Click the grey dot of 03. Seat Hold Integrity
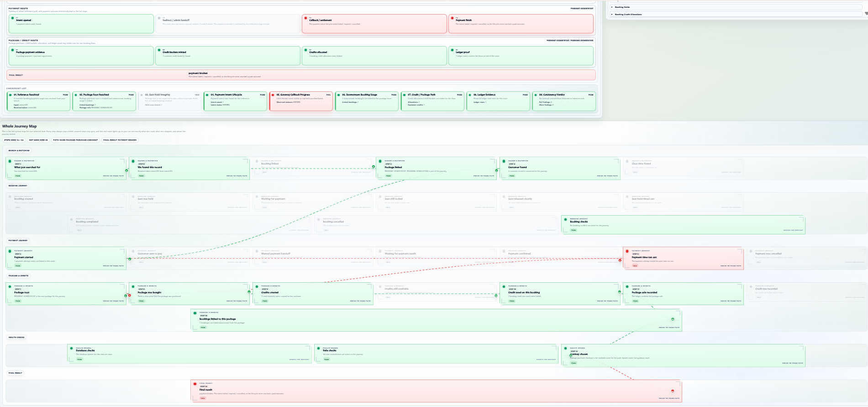Viewport: 868px width, 407px height. (142, 95)
